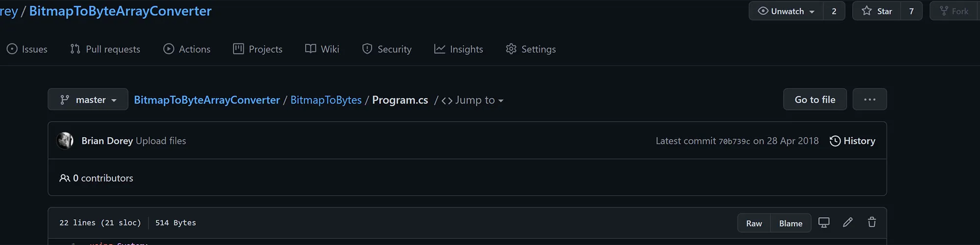The height and width of the screenshot is (245, 980).
Task: Open file in GitHub Desktop icon
Action: point(824,222)
